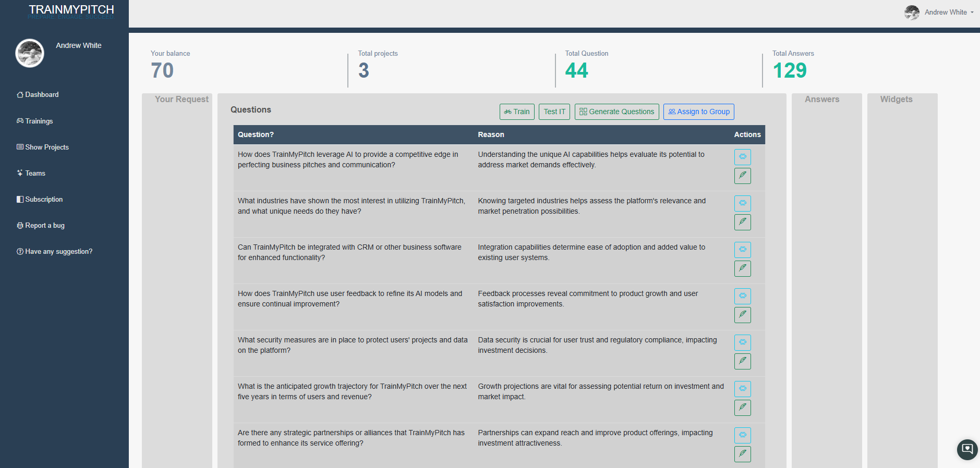Viewport: 980px width, 468px height.
Task: Click sidebar profile avatar picture
Action: (30, 53)
